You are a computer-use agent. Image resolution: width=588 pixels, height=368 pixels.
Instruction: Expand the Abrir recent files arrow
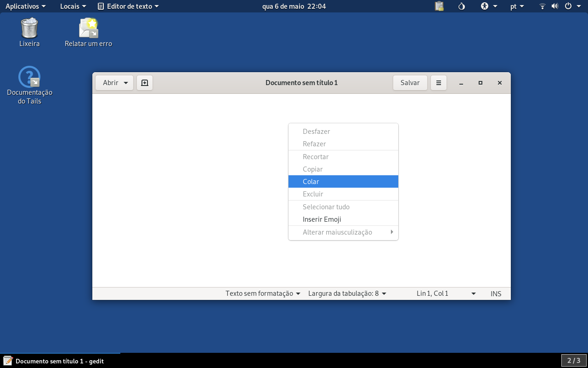click(x=126, y=83)
